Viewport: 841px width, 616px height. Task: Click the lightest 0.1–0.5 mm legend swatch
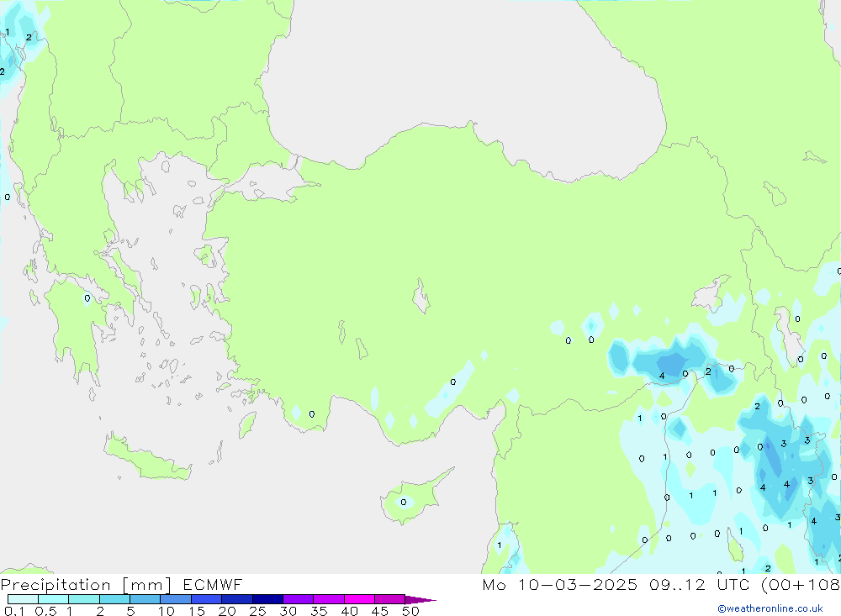click(23, 599)
